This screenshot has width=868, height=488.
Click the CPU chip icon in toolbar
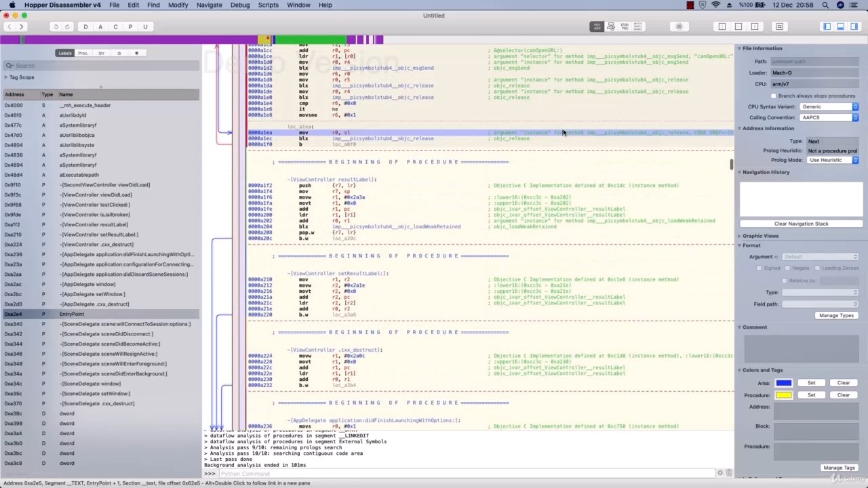click(x=679, y=26)
